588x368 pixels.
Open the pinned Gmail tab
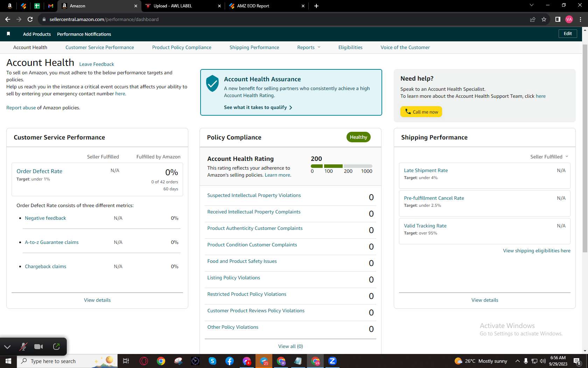click(51, 6)
